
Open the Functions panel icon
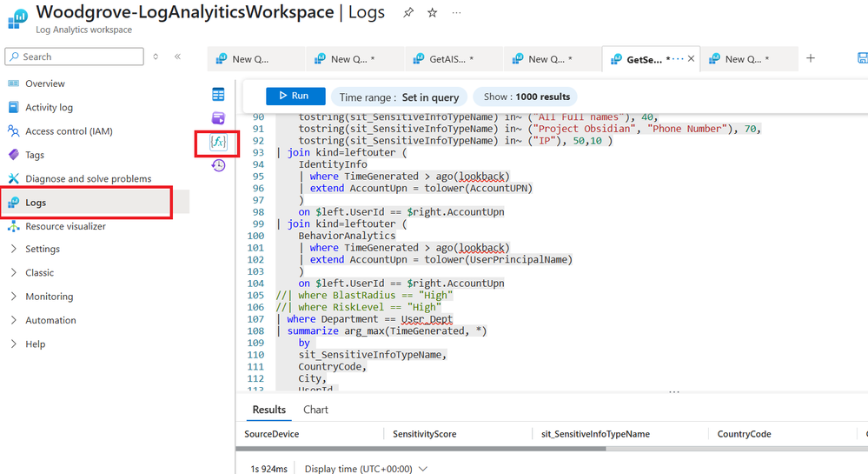[x=218, y=142]
